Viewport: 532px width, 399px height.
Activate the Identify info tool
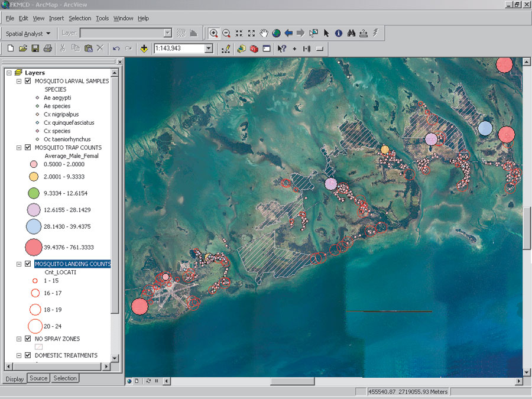339,33
